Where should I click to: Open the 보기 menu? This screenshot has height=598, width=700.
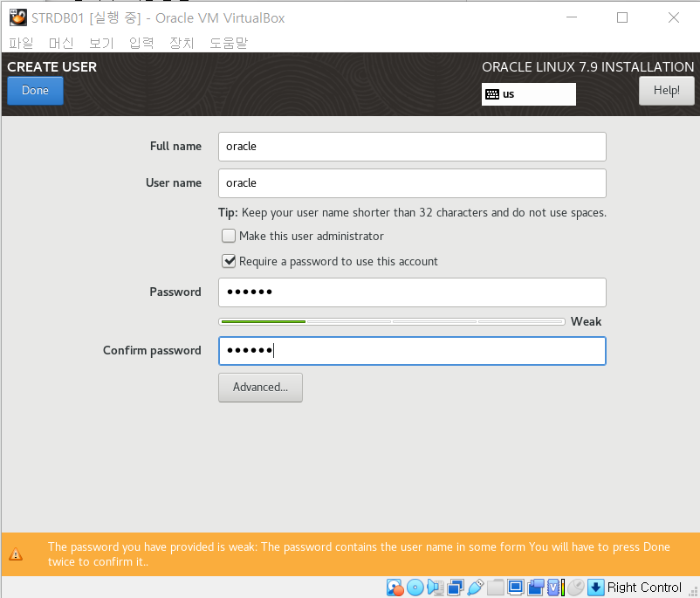(101, 43)
